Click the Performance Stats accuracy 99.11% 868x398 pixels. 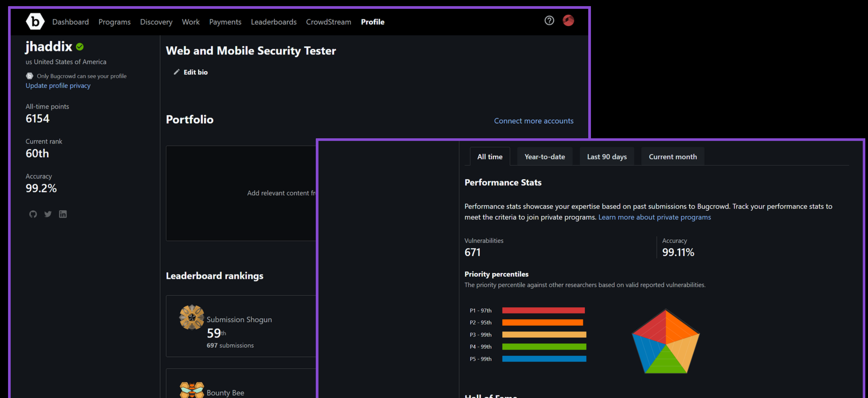678,252
